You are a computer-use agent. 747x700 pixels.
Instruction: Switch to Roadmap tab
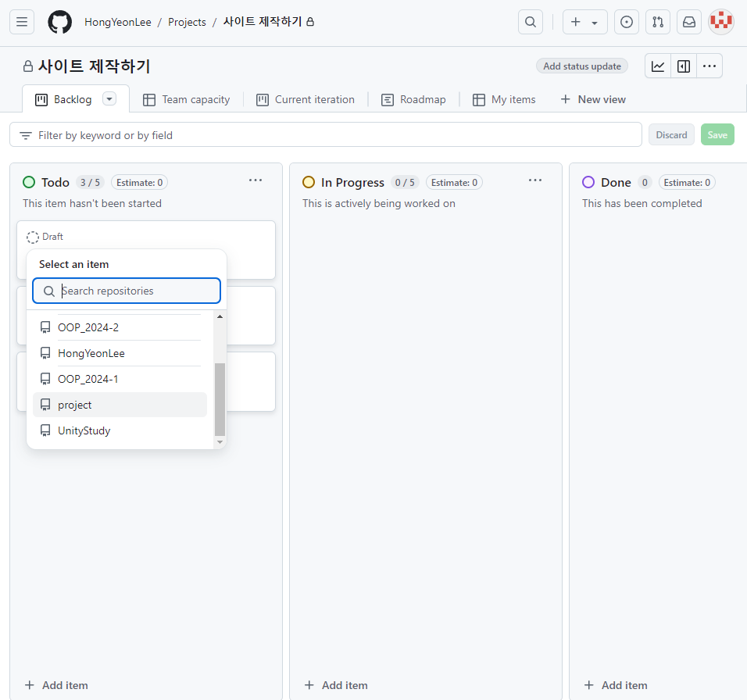pos(413,99)
